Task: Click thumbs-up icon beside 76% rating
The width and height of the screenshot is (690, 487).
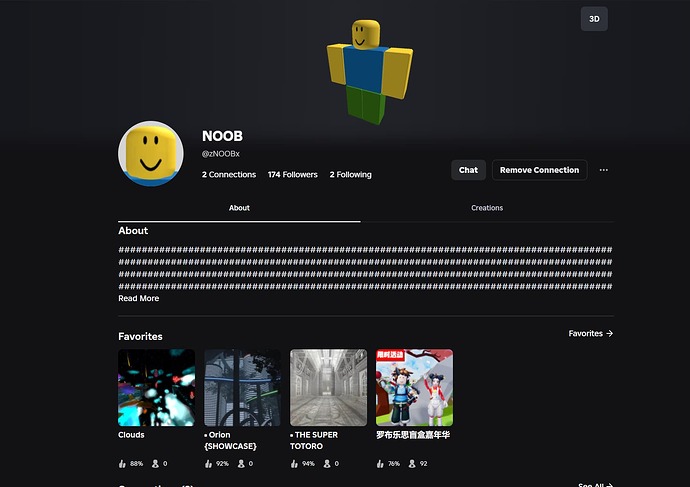Action: click(x=380, y=464)
